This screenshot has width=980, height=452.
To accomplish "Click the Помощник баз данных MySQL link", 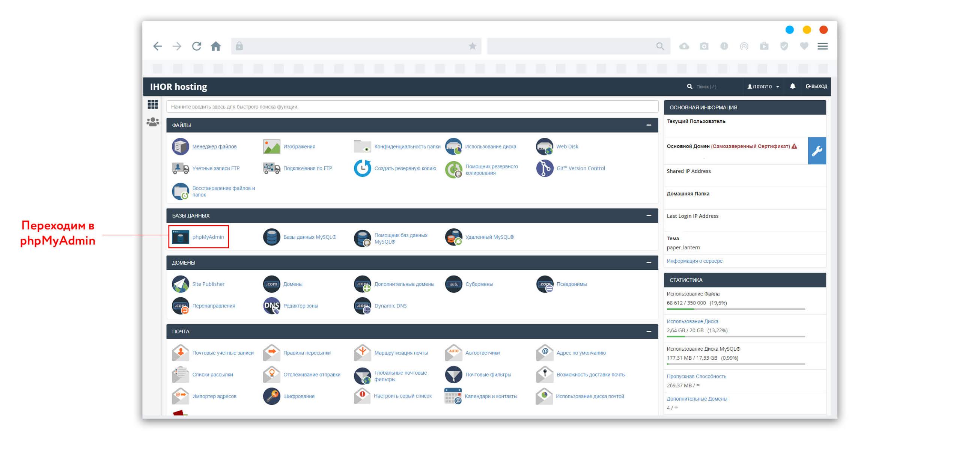I will coord(400,238).
